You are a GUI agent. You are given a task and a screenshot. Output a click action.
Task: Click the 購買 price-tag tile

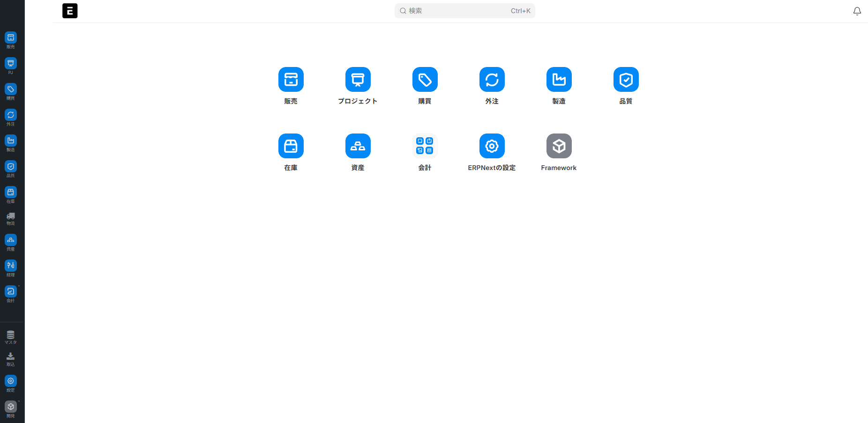(x=425, y=80)
